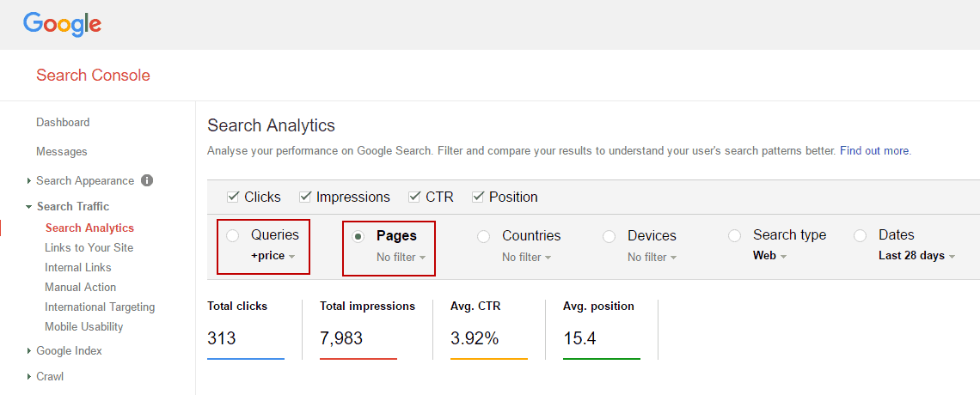
Task: Select the Queries radio button
Action: click(x=233, y=236)
